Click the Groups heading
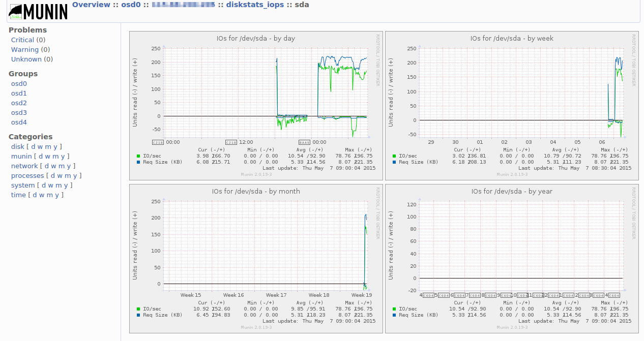 [23, 74]
